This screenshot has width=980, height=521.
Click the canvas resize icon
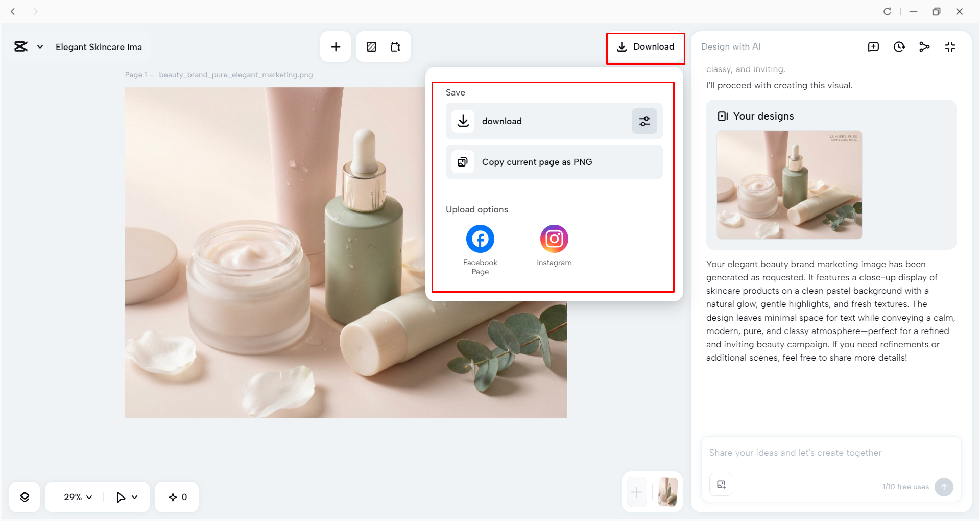pyautogui.click(x=395, y=47)
